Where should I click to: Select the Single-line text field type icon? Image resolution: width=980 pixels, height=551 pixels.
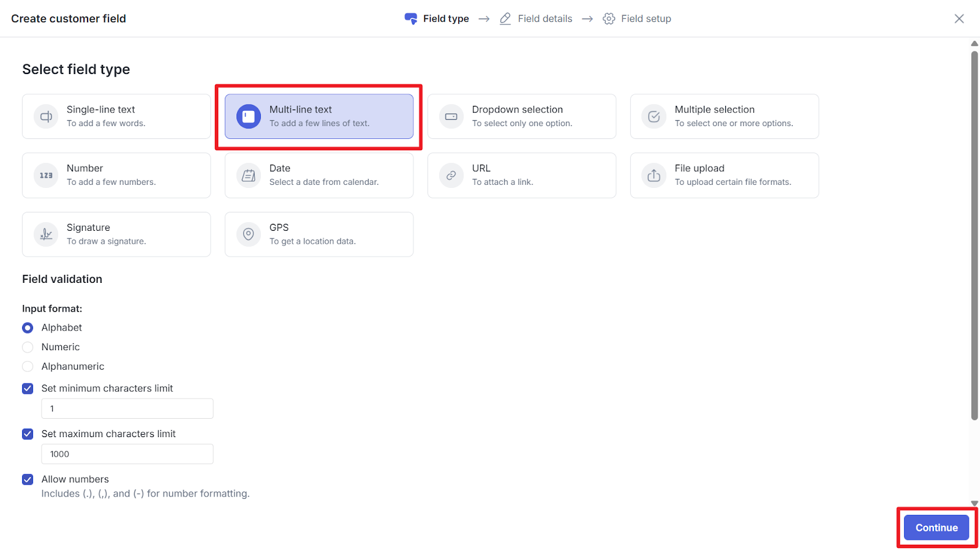46,116
